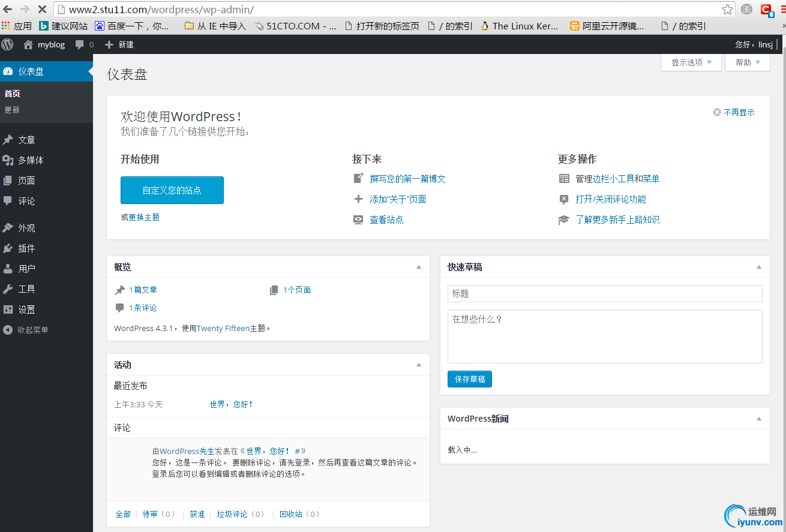The height and width of the screenshot is (532, 786).
Task: Open the 插件 plugins menu
Action: tap(46, 248)
